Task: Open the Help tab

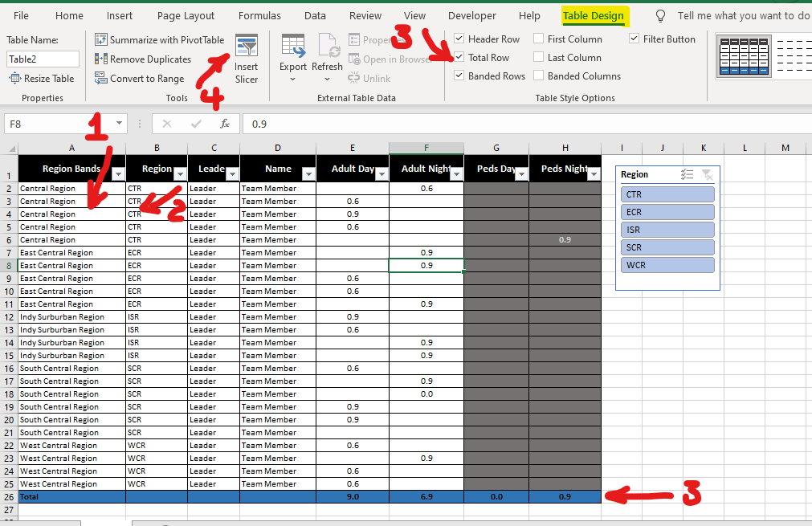Action: tap(529, 15)
